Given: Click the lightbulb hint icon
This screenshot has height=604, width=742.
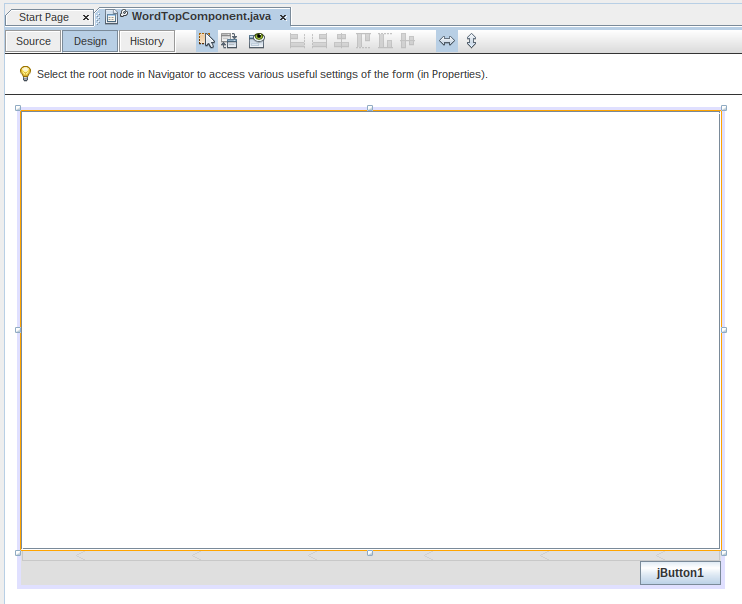Looking at the screenshot, I should coord(25,74).
